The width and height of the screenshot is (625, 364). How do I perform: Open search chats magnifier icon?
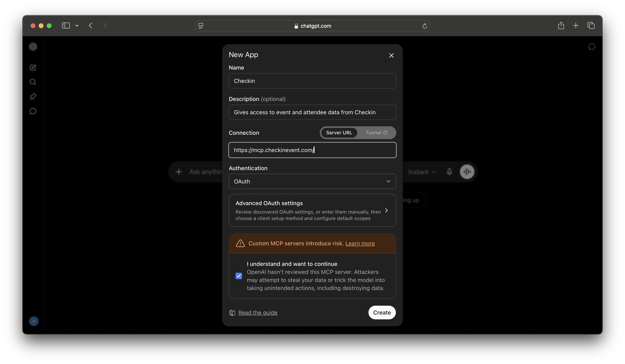point(33,82)
